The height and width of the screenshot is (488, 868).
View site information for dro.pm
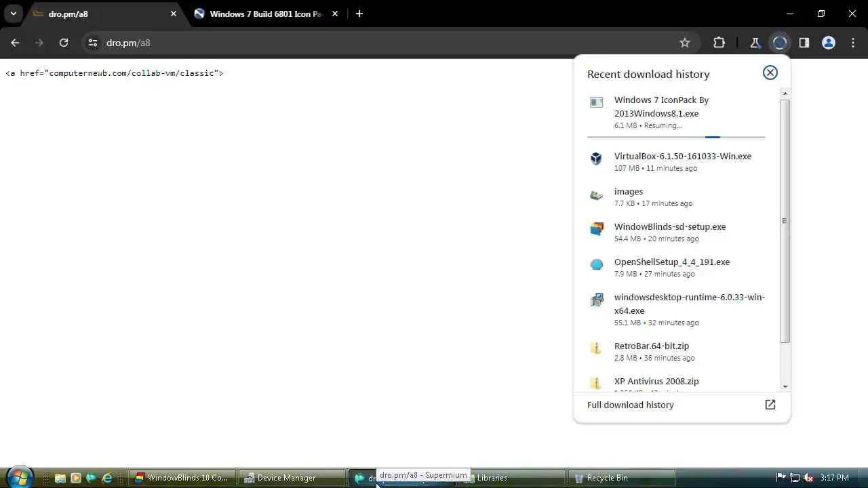[93, 43]
